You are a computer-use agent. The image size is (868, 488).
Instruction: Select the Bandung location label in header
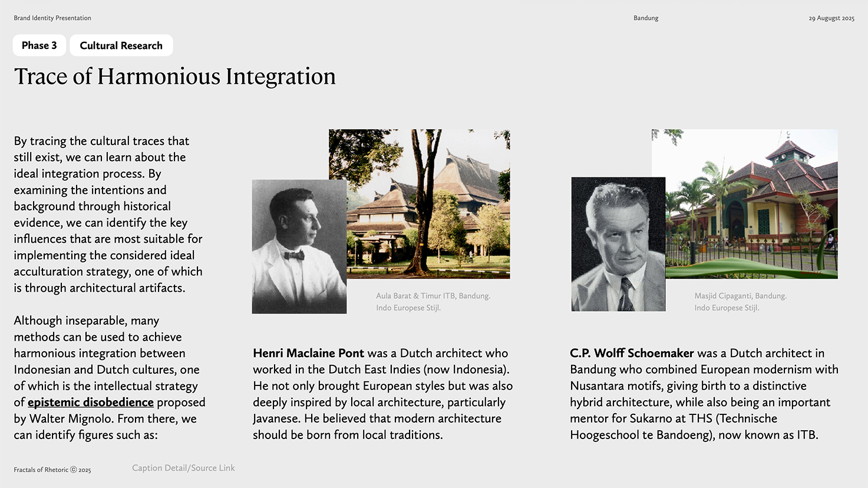coord(646,18)
